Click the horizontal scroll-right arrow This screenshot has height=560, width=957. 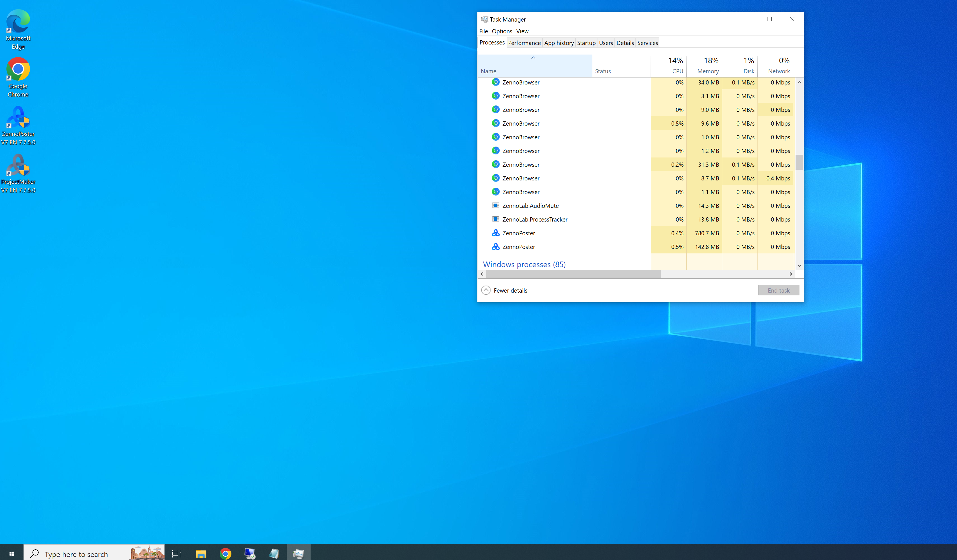pos(791,274)
